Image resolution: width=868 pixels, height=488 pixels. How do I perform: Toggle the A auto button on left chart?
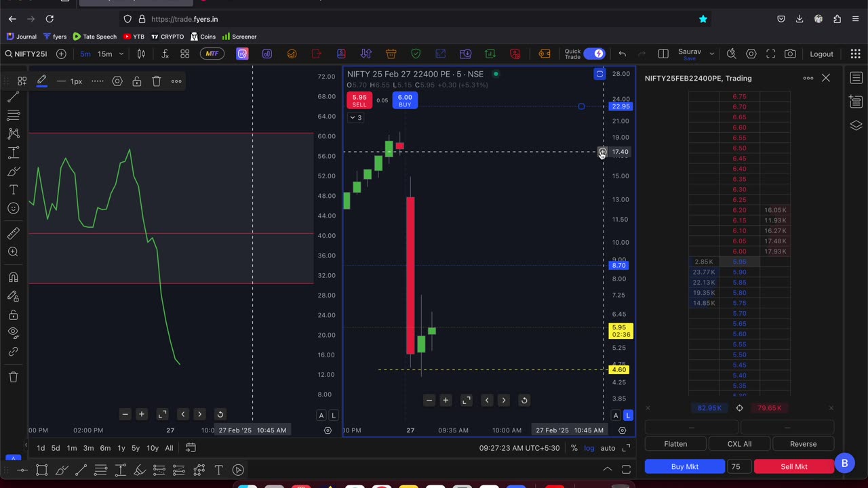[x=321, y=415]
